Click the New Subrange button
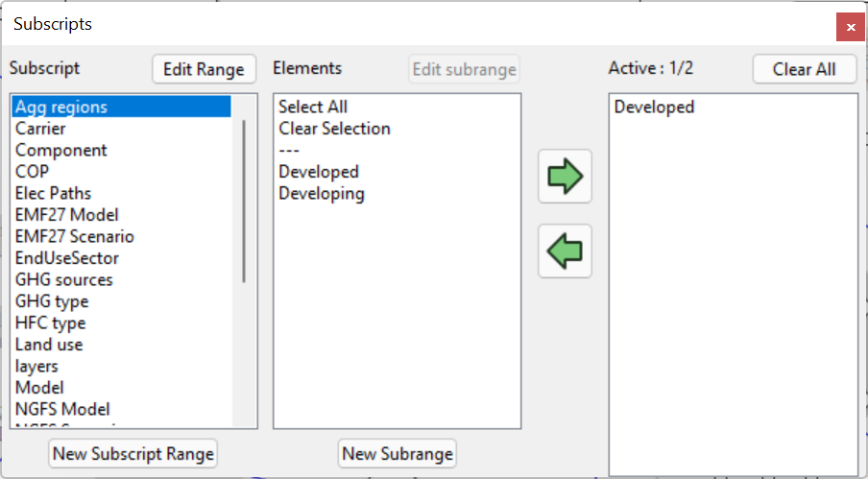The width and height of the screenshot is (868, 479). [397, 453]
